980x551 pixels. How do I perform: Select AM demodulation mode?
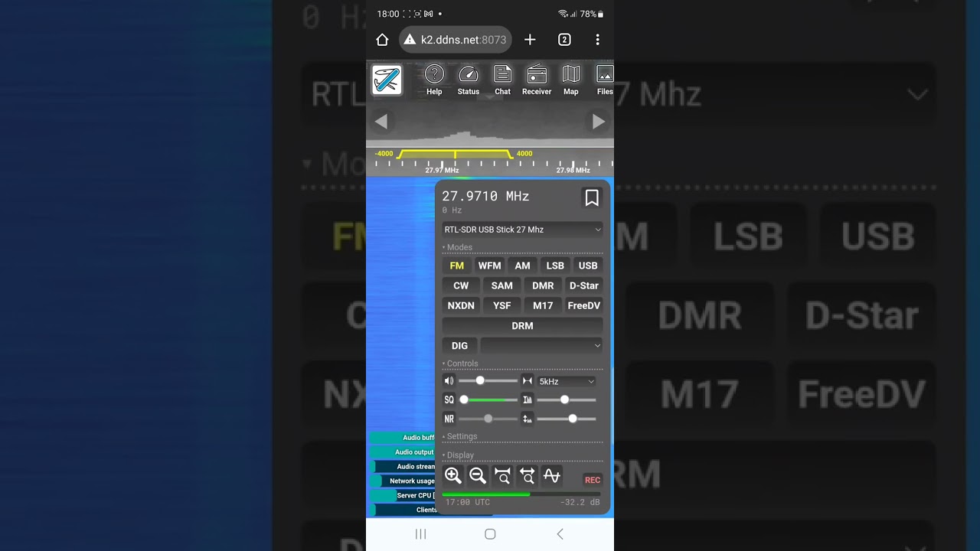tap(522, 266)
